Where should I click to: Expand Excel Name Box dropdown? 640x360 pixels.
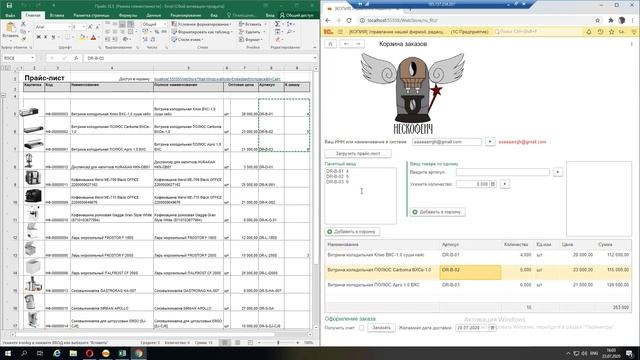coord(32,58)
